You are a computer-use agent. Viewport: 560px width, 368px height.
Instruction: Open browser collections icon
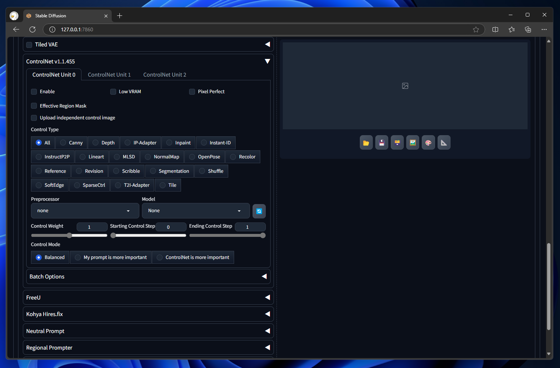pos(528,30)
